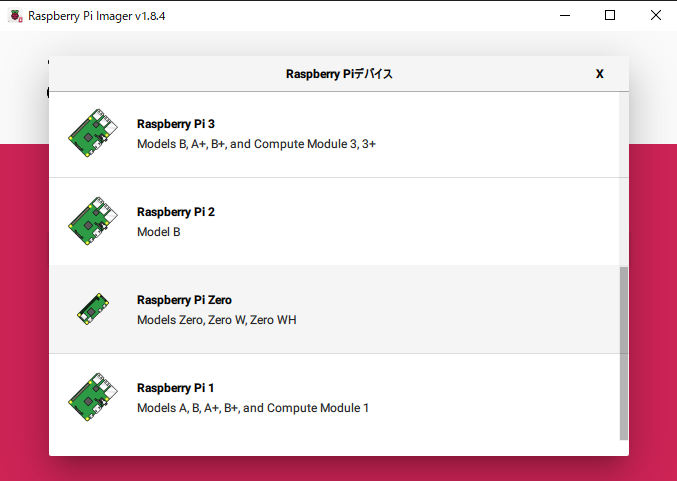Maximize the Raspberry Pi Imager window

click(610, 16)
